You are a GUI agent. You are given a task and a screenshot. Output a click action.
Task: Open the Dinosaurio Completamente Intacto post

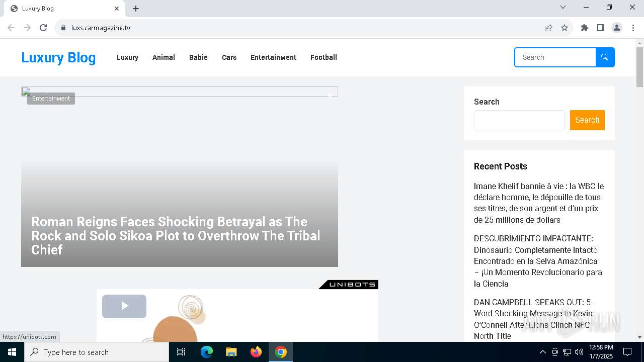point(538,261)
